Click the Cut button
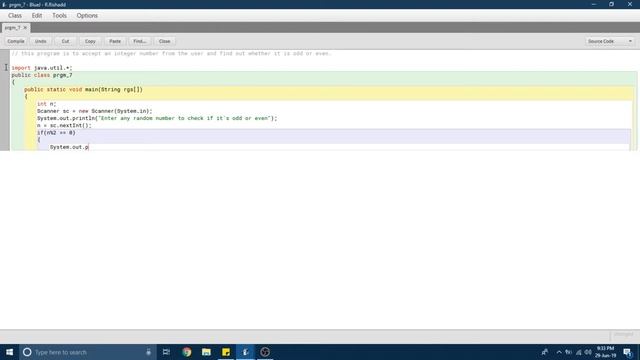This screenshot has height=360, width=640. point(65,41)
